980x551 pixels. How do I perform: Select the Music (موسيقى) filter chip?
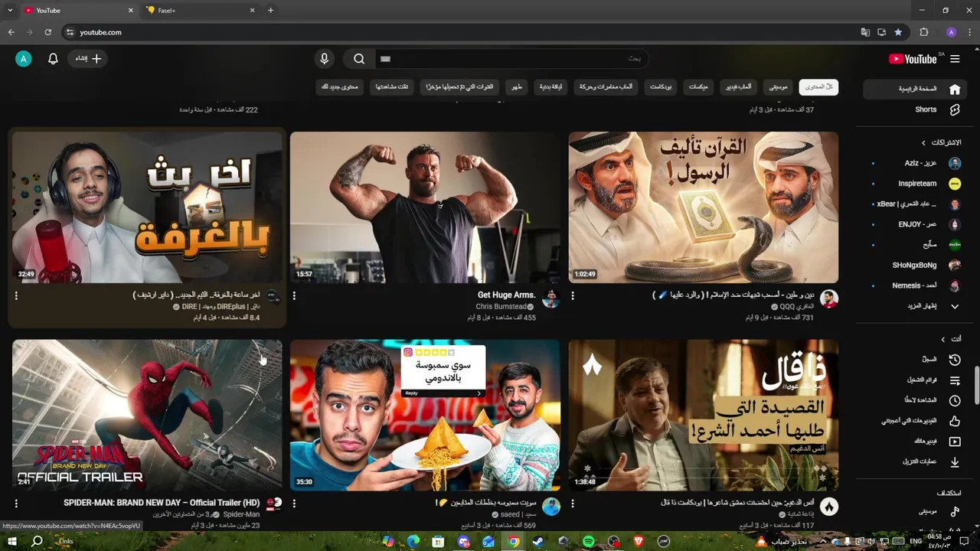(x=779, y=87)
